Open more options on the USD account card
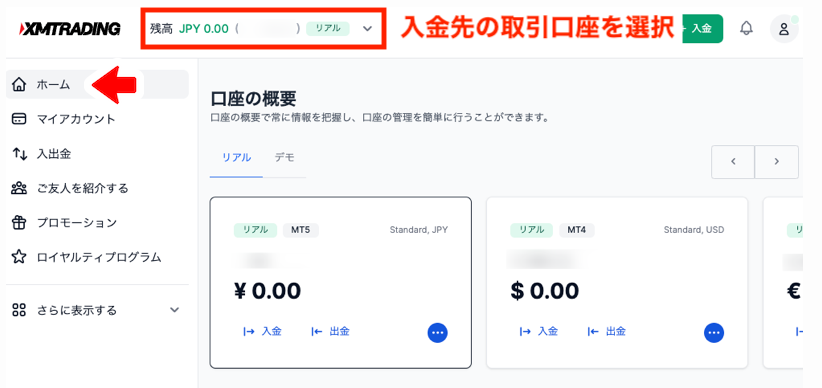 coord(713,332)
